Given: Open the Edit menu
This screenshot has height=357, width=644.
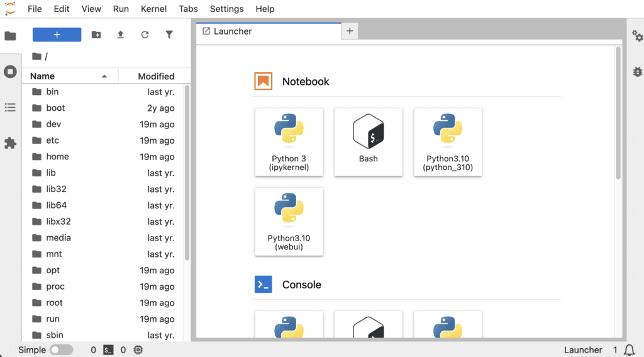Looking at the screenshot, I should click(x=62, y=9).
